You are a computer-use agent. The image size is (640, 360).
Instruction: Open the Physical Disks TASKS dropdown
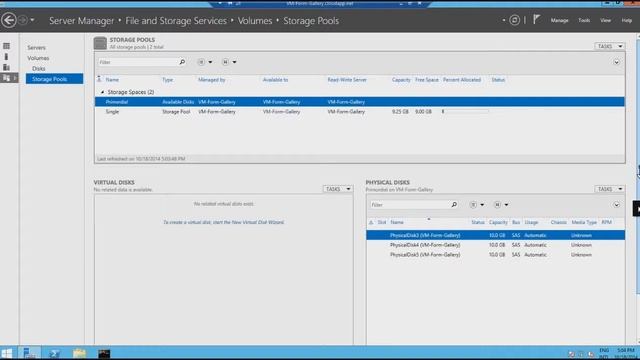pyautogui.click(x=609, y=189)
